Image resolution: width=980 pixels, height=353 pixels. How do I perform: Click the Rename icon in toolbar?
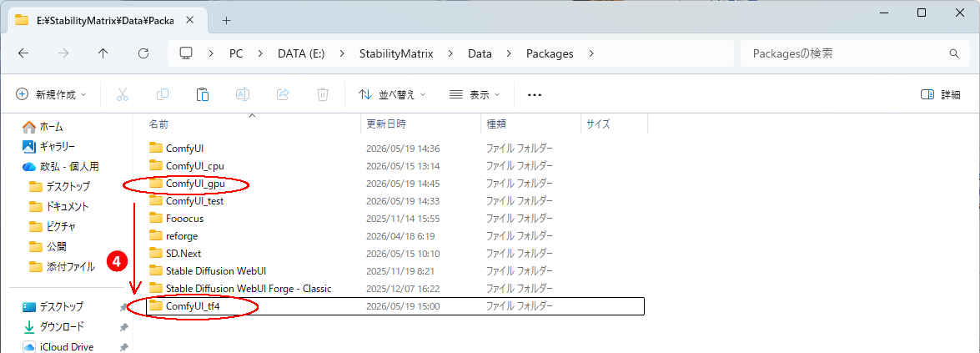click(x=243, y=94)
